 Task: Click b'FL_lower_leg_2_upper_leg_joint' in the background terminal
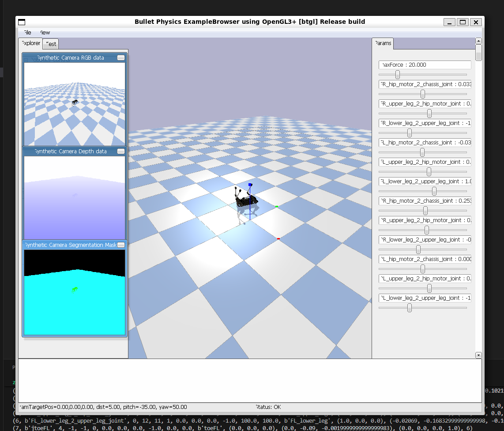click(x=75, y=421)
